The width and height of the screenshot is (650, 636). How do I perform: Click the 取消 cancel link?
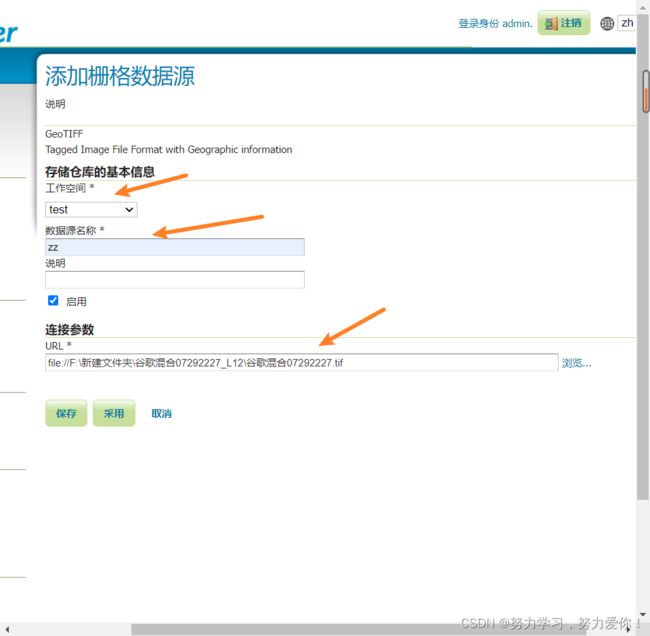[x=161, y=413]
